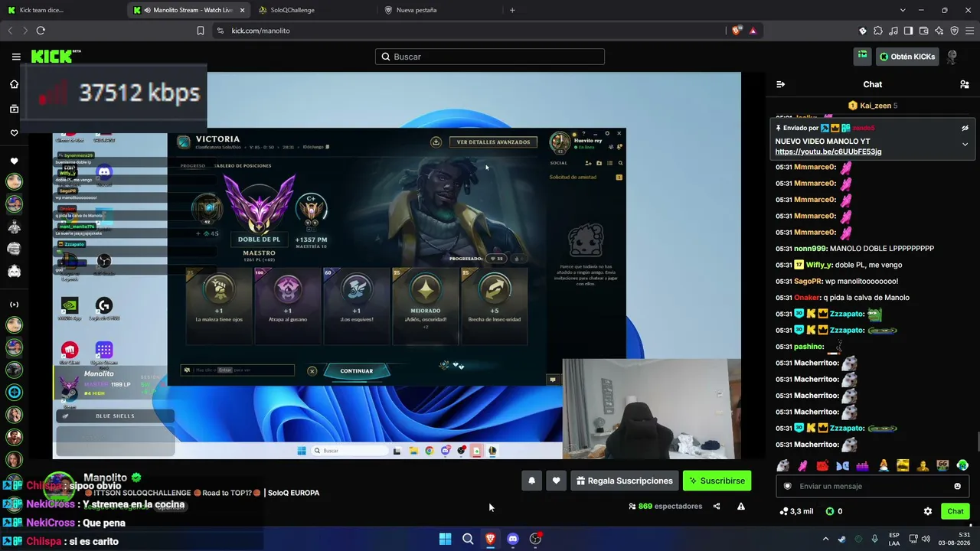This screenshot has width=980, height=551.
Task: Open the emoji picker in chat input
Action: (957, 486)
